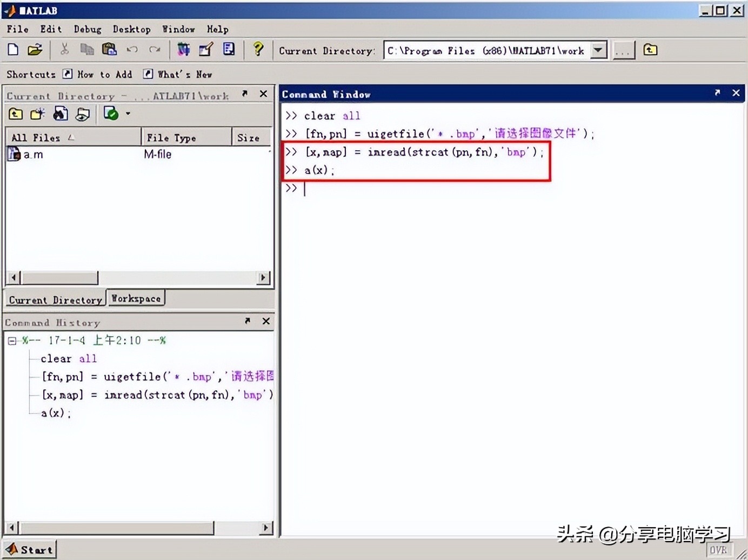748x560 pixels.
Task: Open Find Files binoculars icon
Action: [61, 114]
